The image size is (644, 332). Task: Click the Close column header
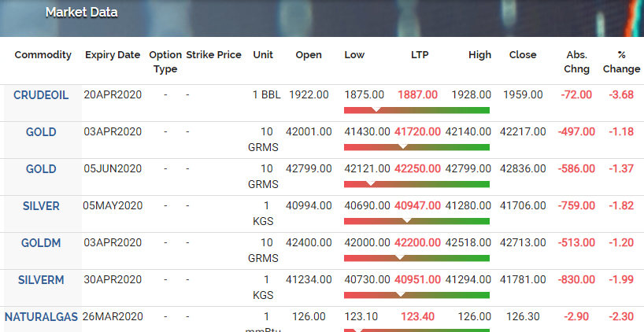(523, 55)
